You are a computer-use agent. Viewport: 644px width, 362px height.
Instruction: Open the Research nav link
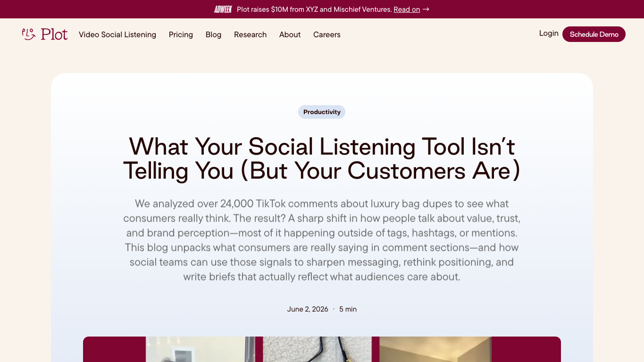point(250,34)
